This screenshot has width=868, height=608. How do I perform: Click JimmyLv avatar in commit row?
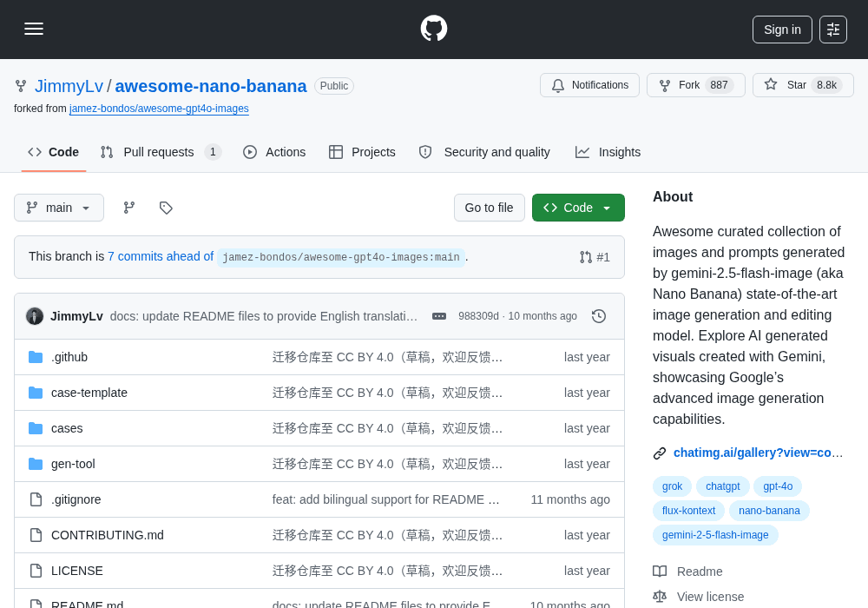point(35,316)
